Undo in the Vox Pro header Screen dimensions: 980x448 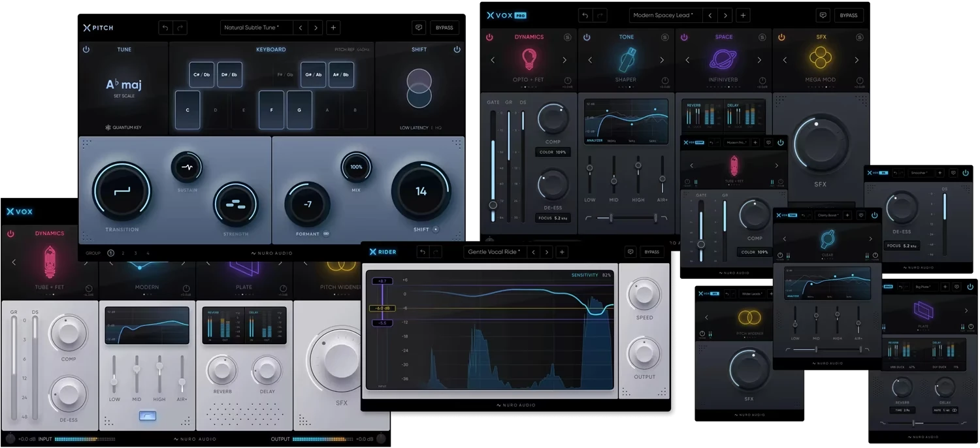[585, 15]
